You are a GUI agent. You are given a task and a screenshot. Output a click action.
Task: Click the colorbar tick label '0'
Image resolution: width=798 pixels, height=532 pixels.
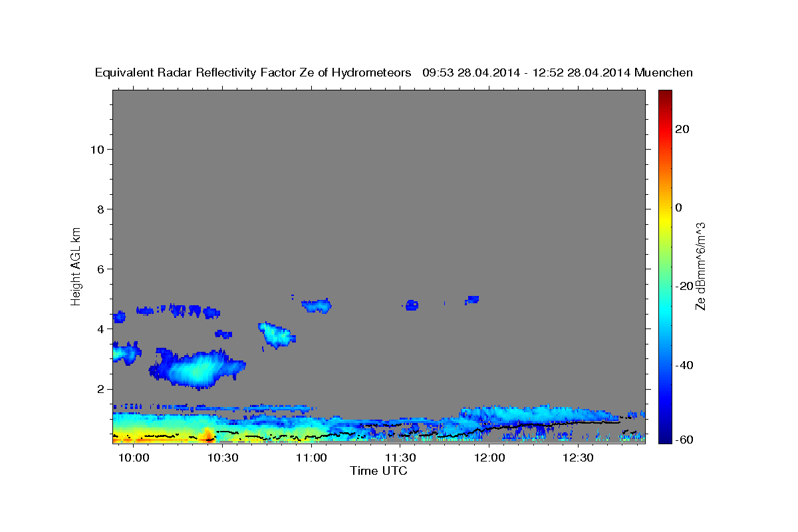pos(678,207)
